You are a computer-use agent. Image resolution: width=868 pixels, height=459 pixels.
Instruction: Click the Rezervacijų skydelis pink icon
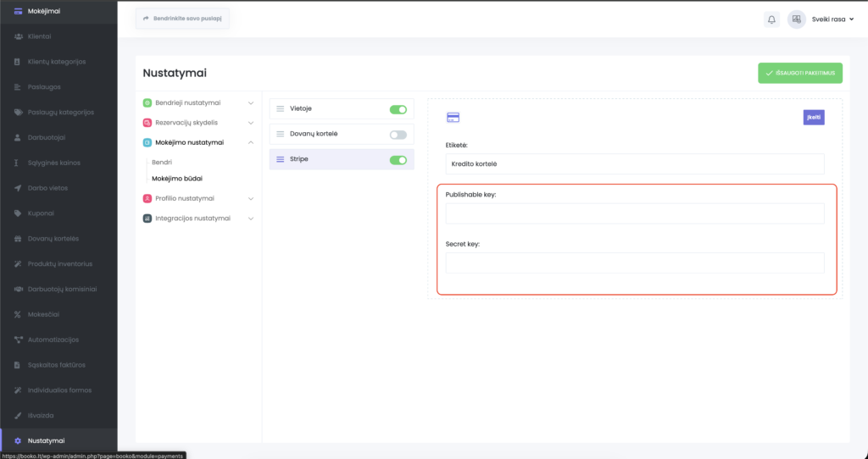point(147,123)
